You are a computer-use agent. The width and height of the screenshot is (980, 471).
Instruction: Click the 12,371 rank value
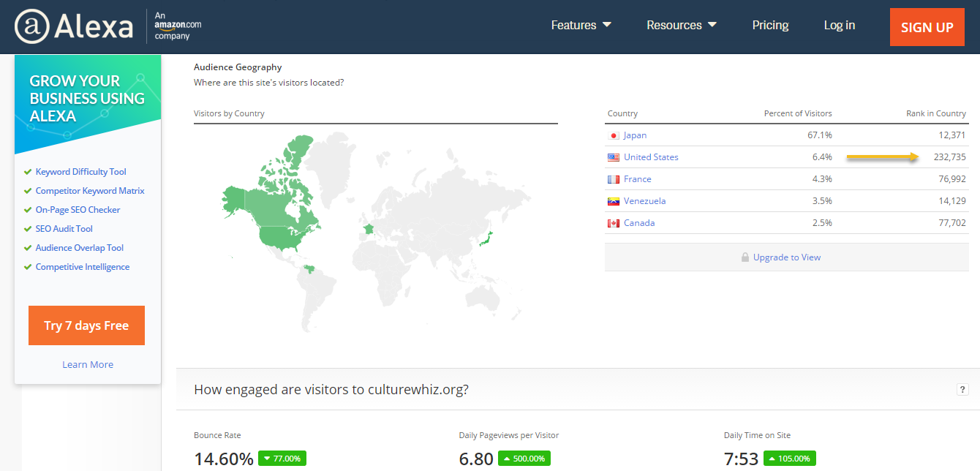pyautogui.click(x=952, y=135)
